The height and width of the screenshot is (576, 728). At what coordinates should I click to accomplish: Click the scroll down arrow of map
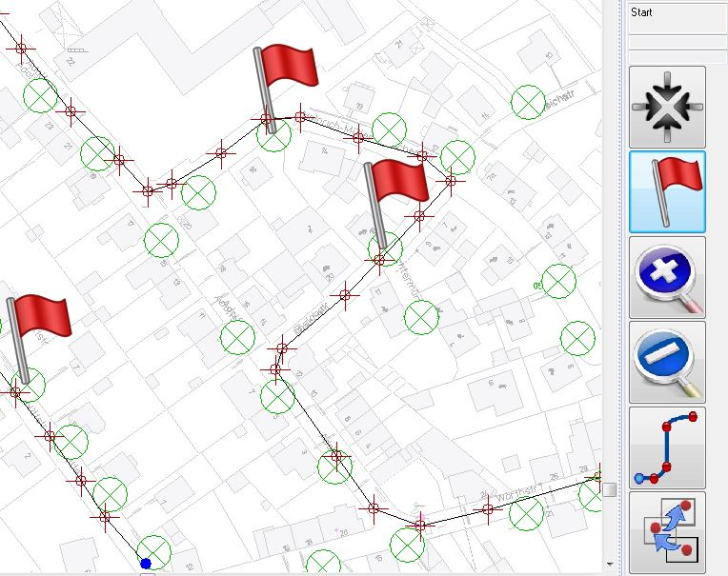click(x=610, y=564)
